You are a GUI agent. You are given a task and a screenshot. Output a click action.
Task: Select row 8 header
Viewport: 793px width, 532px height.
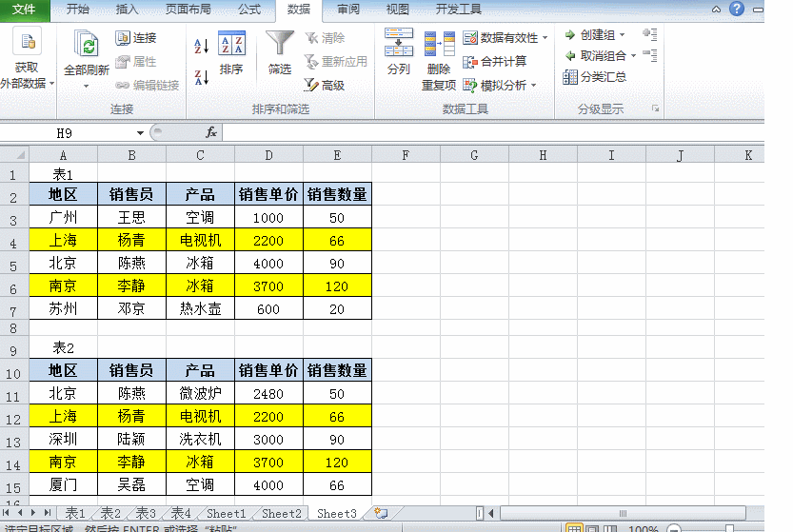[x=13, y=328]
